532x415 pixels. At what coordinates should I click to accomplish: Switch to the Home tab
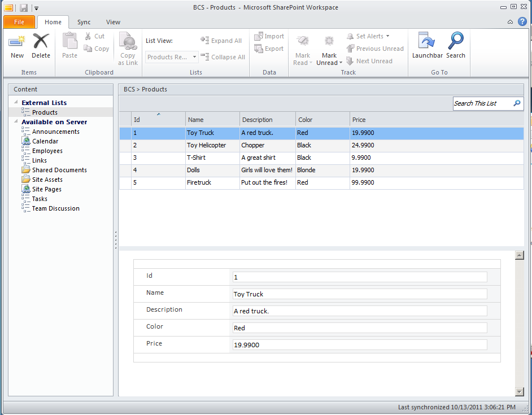(53, 22)
